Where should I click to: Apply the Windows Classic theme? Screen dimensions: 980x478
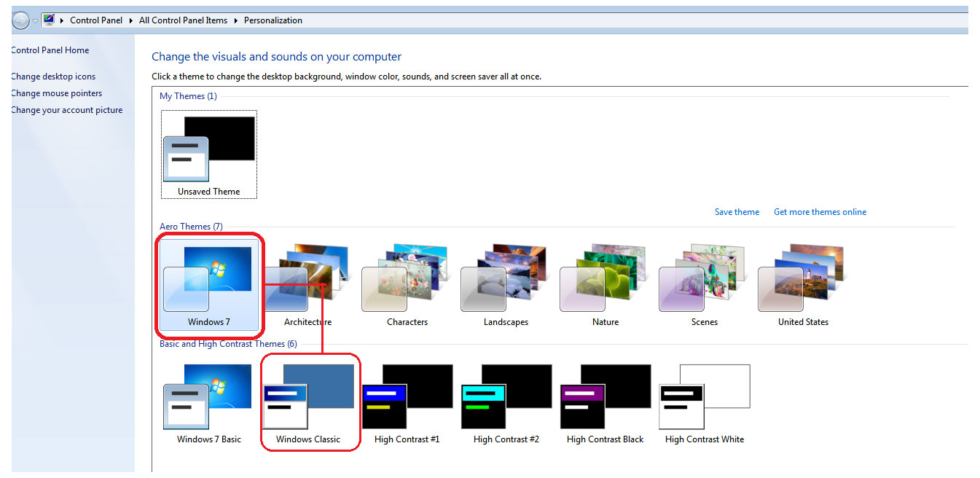coord(308,404)
